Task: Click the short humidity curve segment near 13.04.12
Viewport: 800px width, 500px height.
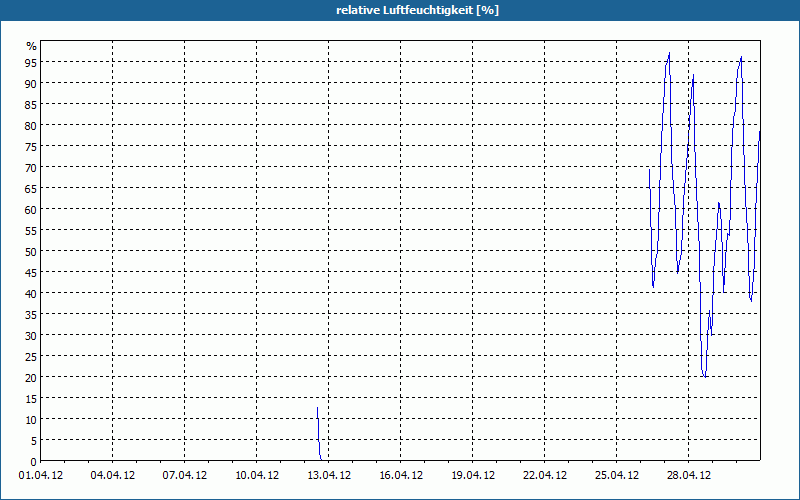Action: click(x=319, y=434)
